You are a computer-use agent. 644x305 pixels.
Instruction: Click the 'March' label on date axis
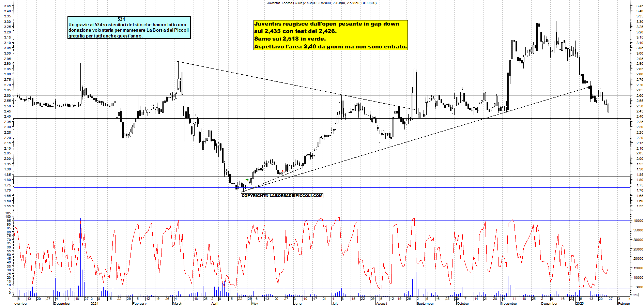point(178,303)
